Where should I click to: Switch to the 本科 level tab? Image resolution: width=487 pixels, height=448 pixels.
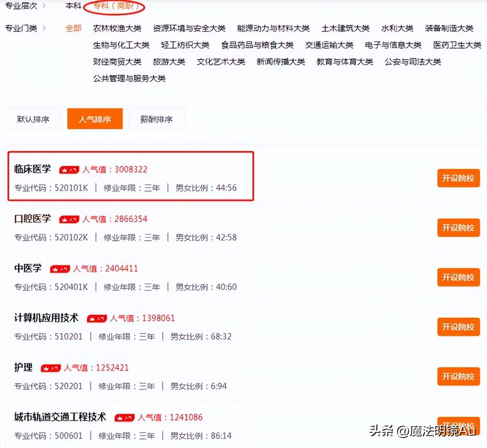tap(73, 6)
